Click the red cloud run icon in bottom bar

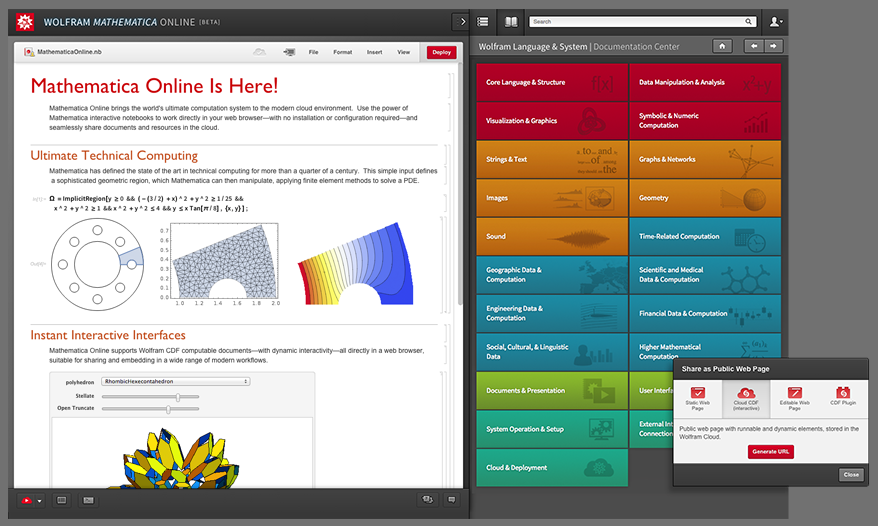(x=26, y=500)
